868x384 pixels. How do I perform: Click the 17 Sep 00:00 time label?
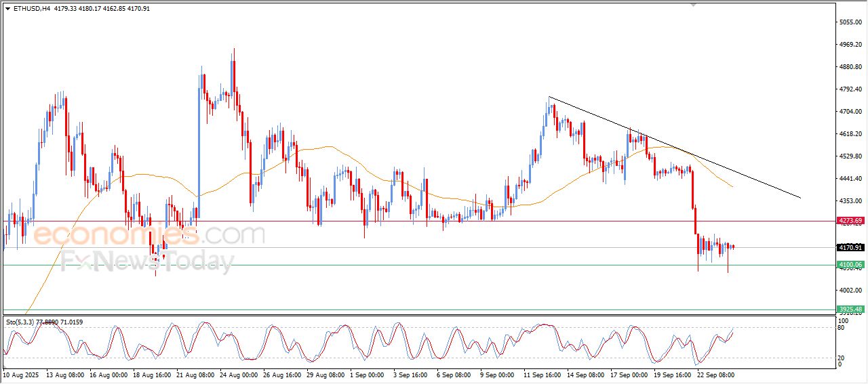631,374
